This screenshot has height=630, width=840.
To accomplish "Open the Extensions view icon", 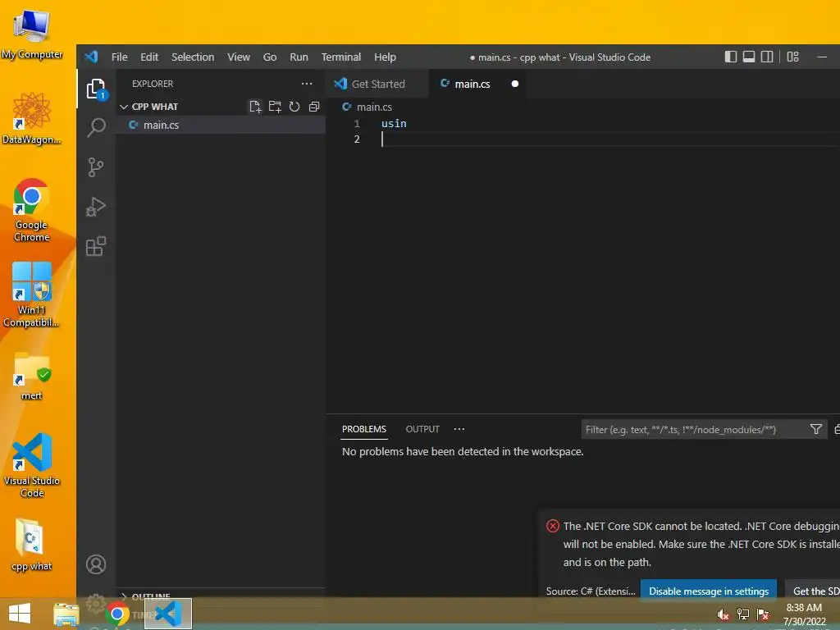I will [96, 246].
